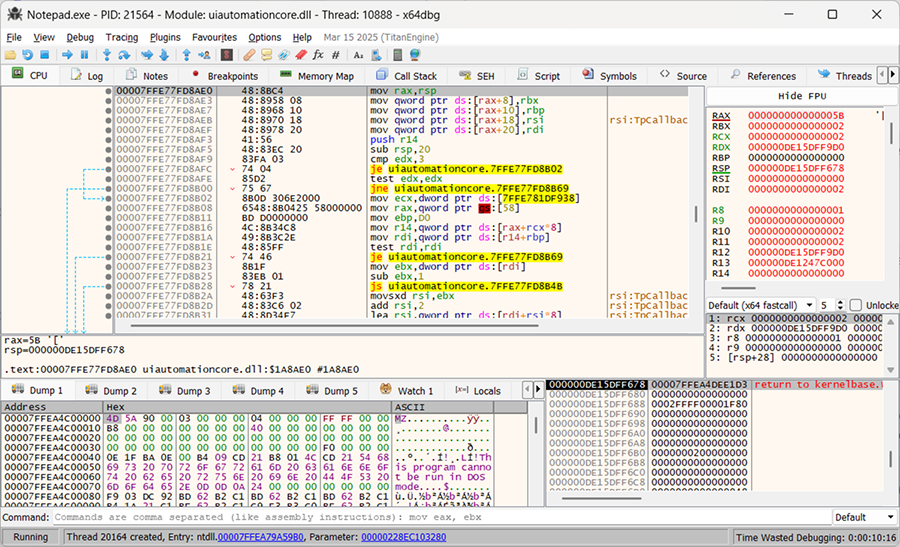Image resolution: width=900 pixels, height=547 pixels.
Task: Toggle breakpoint bullet at 00007FFE77FD8B21
Action: tap(108, 257)
